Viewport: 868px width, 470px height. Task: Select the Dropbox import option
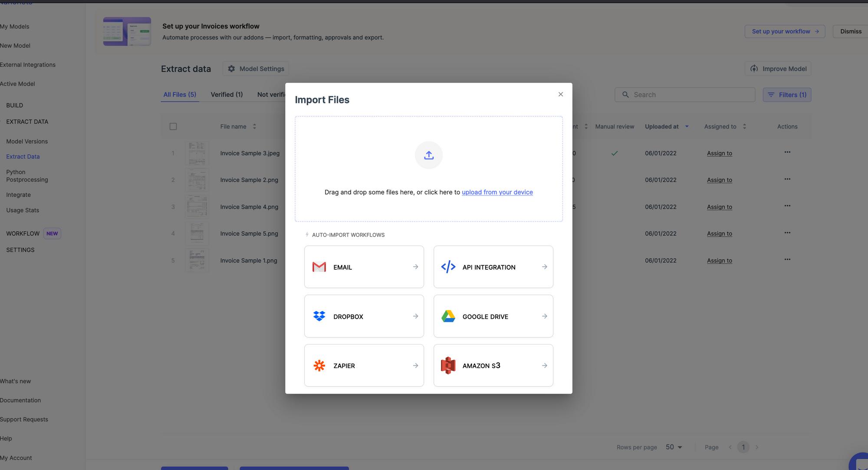[364, 316]
